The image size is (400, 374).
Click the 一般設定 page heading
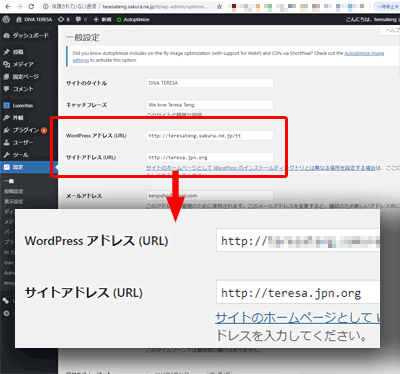pyautogui.click(x=83, y=38)
